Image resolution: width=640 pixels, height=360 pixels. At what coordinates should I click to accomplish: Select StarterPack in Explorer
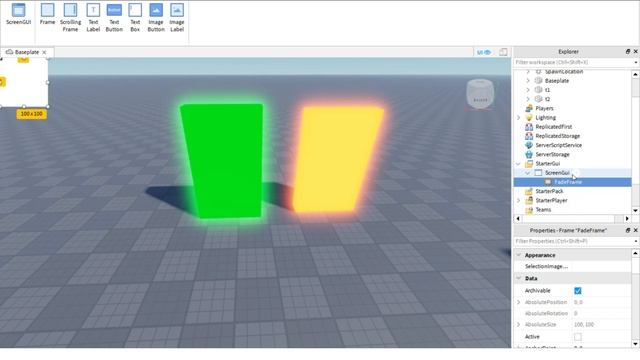click(x=549, y=191)
